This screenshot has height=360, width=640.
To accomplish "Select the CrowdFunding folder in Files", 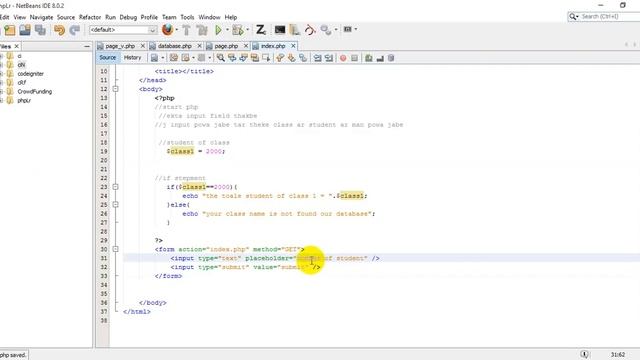I will (34, 91).
